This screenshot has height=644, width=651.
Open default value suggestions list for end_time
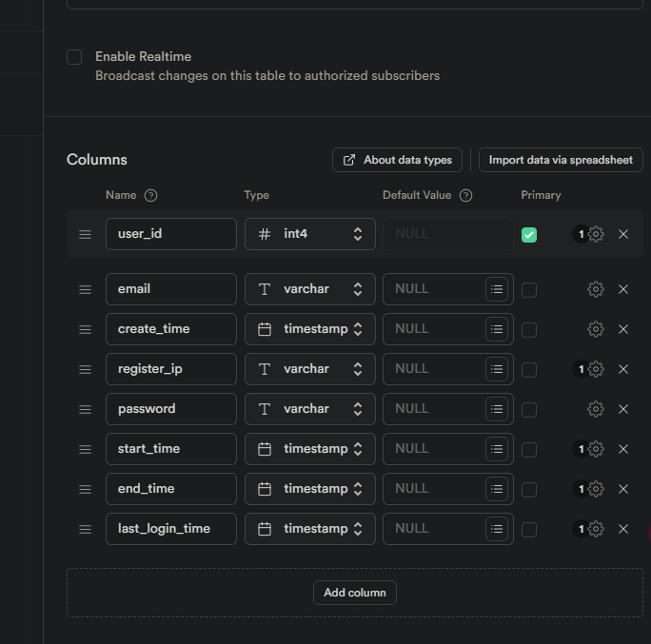(x=496, y=489)
